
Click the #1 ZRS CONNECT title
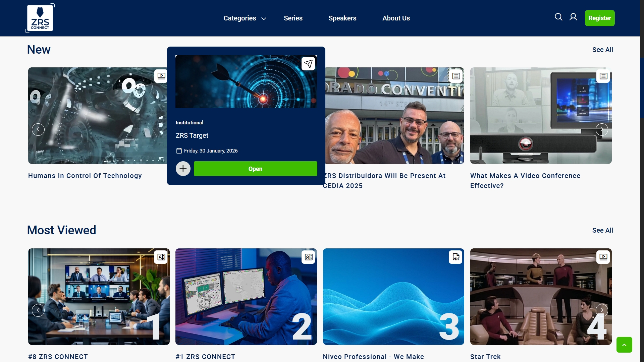point(205,357)
